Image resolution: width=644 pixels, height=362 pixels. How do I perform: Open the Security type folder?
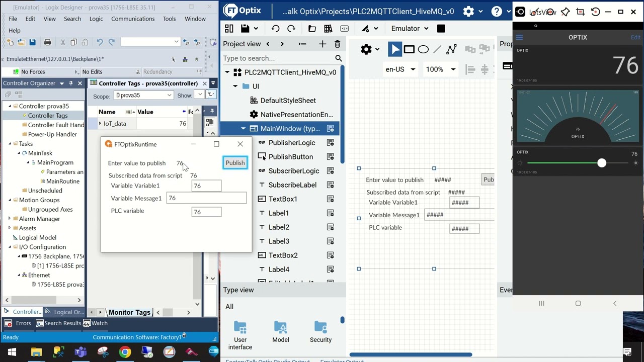point(320,332)
